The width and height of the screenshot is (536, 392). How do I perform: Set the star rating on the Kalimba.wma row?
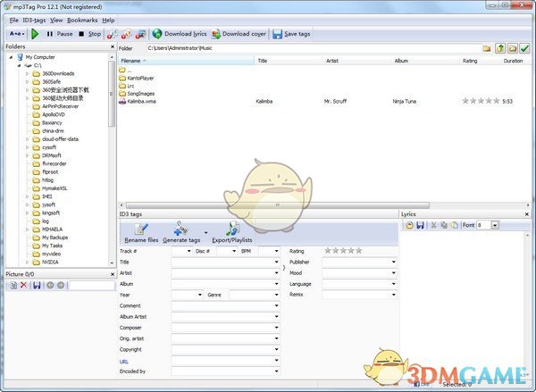481,101
